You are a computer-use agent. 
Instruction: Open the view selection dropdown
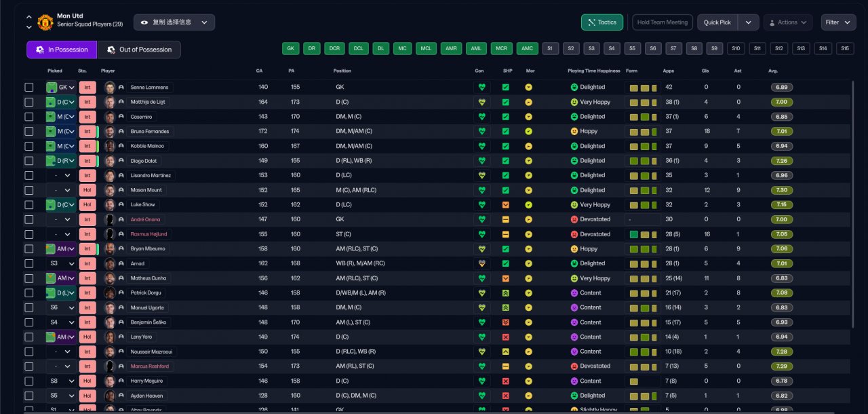coord(174,22)
